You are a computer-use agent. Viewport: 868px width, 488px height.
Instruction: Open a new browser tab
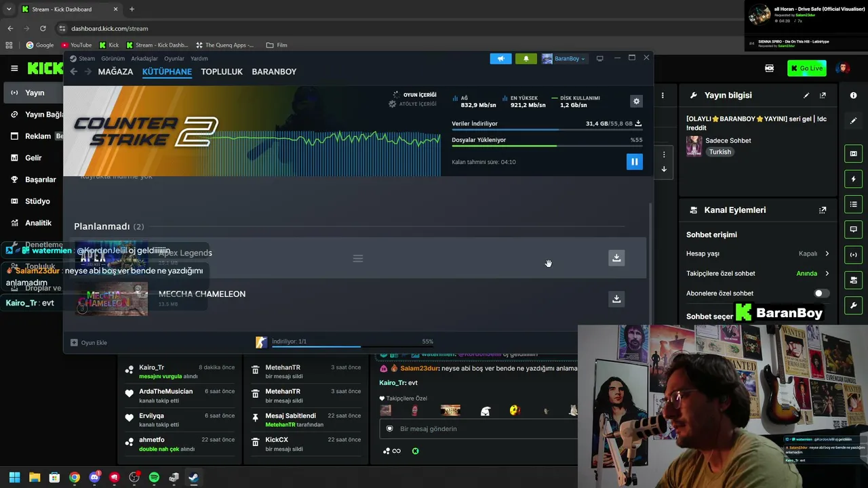(x=132, y=9)
